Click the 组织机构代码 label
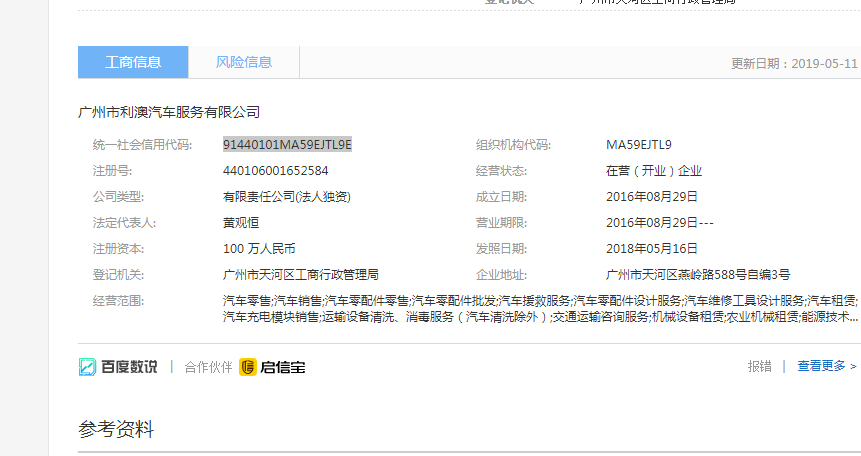This screenshot has height=456, width=861. point(513,145)
